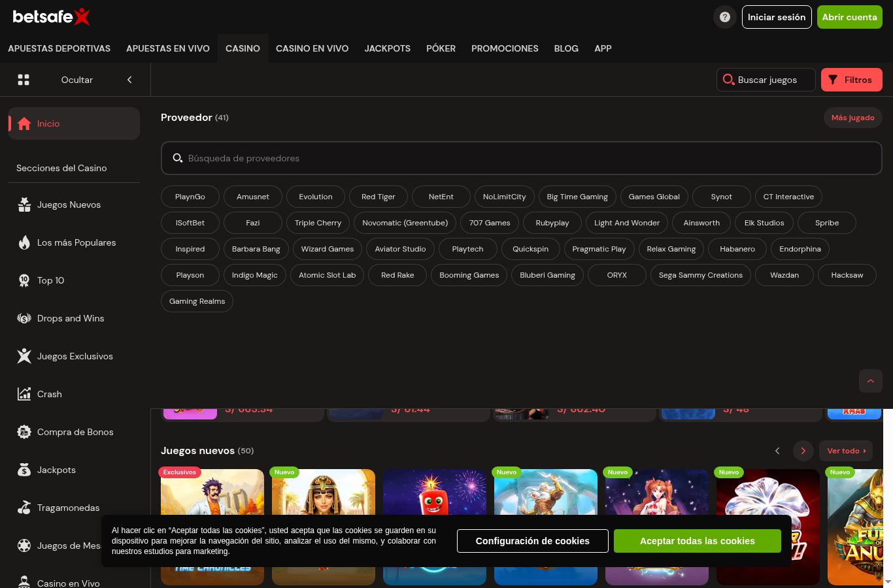
Task: Toggle Amusnet provider filter
Action: [x=253, y=197]
